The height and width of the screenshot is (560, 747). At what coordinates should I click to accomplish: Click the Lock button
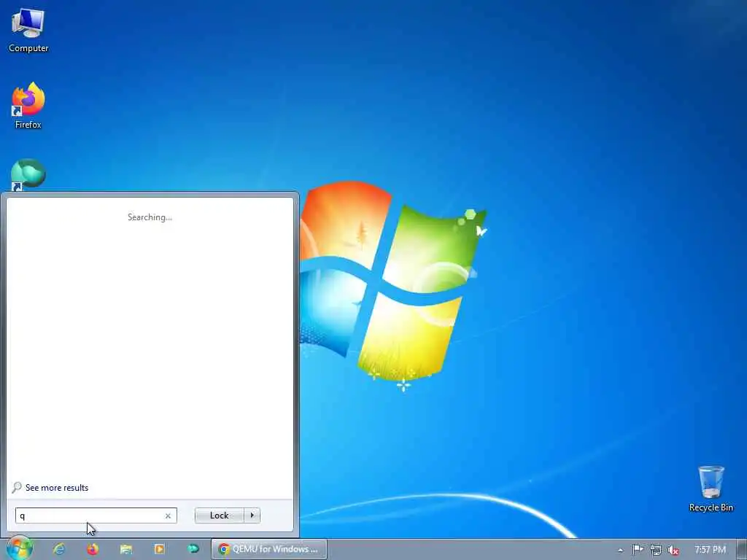click(x=219, y=516)
